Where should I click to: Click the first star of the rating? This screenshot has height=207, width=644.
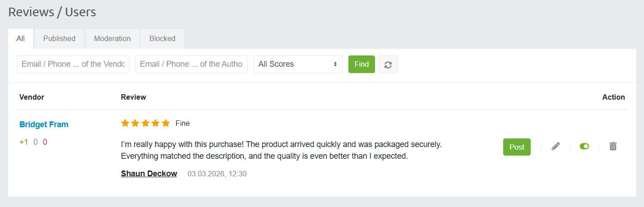point(125,123)
